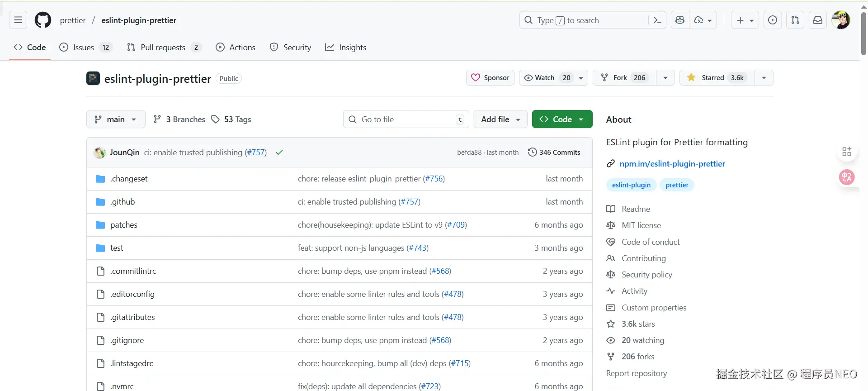Switch to the Insights tab
The height and width of the screenshot is (391, 868).
346,48
